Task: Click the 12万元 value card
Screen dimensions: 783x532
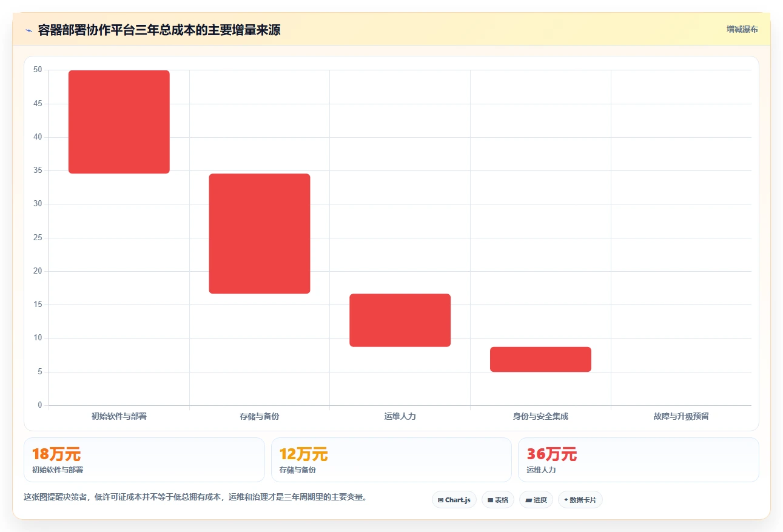Action: click(391, 460)
